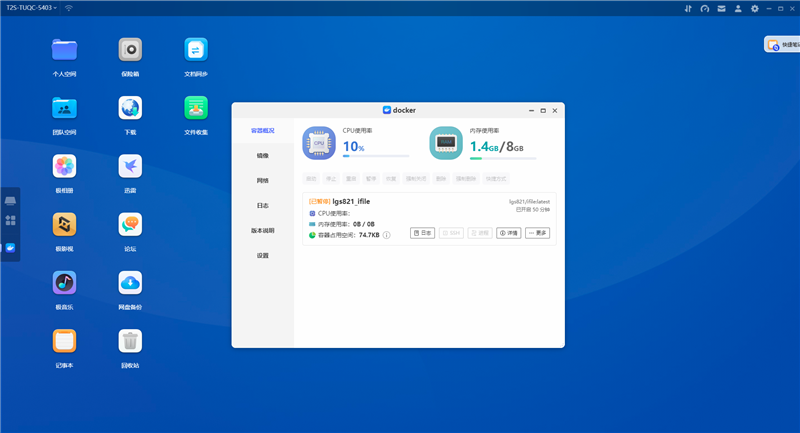Image resolution: width=800 pixels, height=433 pixels.
Task: Launch the 下载 globe download icon
Action: click(x=130, y=108)
